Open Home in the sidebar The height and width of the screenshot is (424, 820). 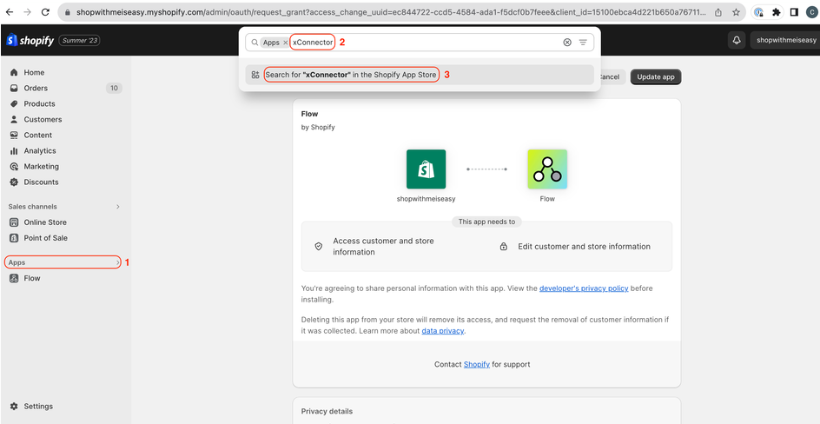click(x=34, y=72)
